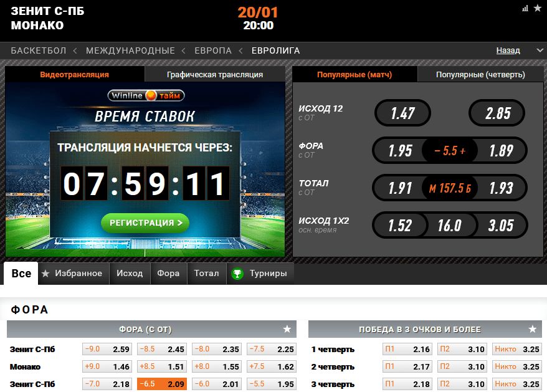Open the Баскетбол breadcrumb
Image resolution: width=547 pixels, height=392 pixels.
tap(39, 50)
